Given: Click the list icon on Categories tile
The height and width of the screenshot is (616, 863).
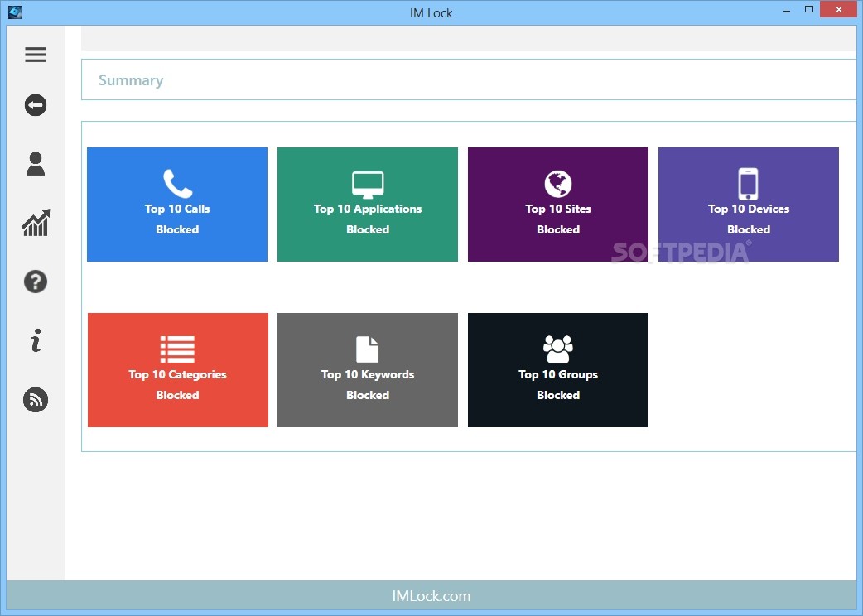Looking at the screenshot, I should [x=177, y=349].
